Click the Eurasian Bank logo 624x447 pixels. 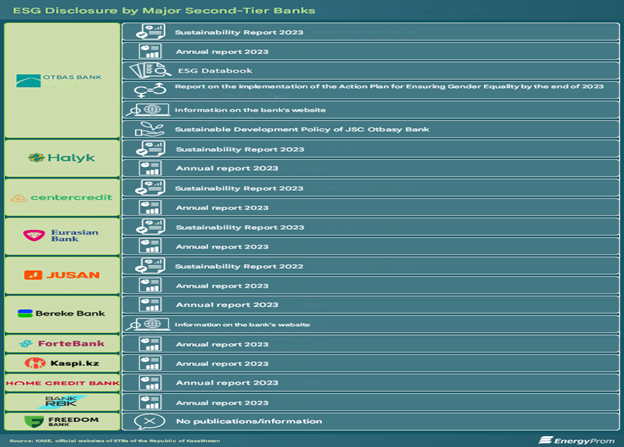[x=60, y=236]
